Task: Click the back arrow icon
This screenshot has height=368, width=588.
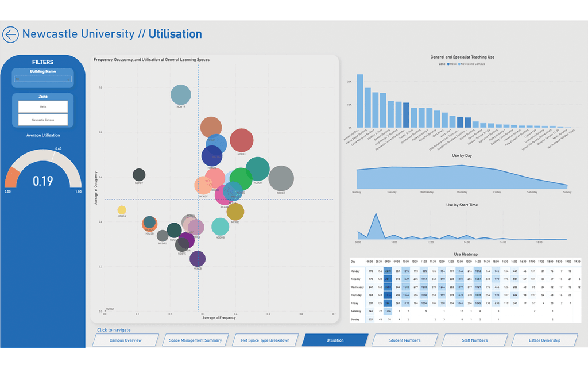Action: click(x=10, y=34)
